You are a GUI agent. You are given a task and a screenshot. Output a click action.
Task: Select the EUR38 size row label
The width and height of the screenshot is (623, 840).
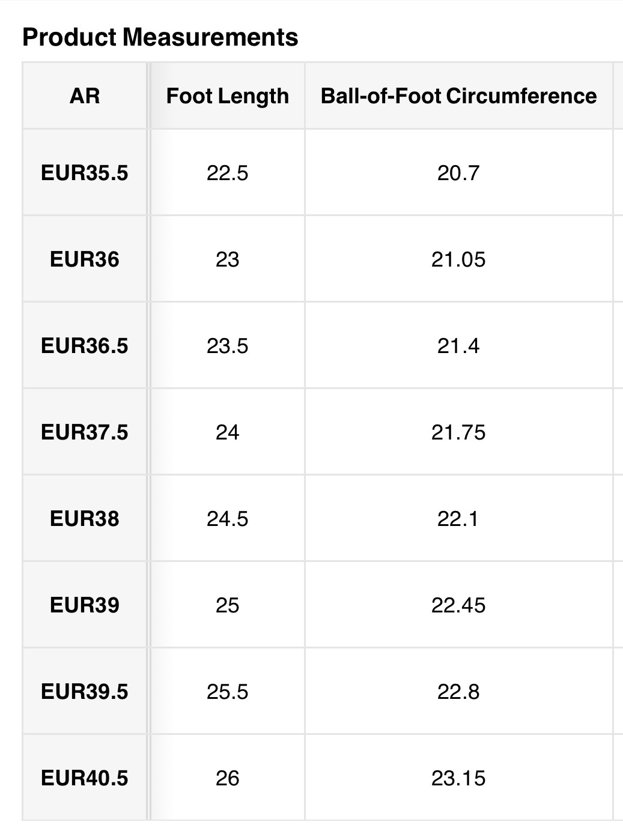[85, 519]
